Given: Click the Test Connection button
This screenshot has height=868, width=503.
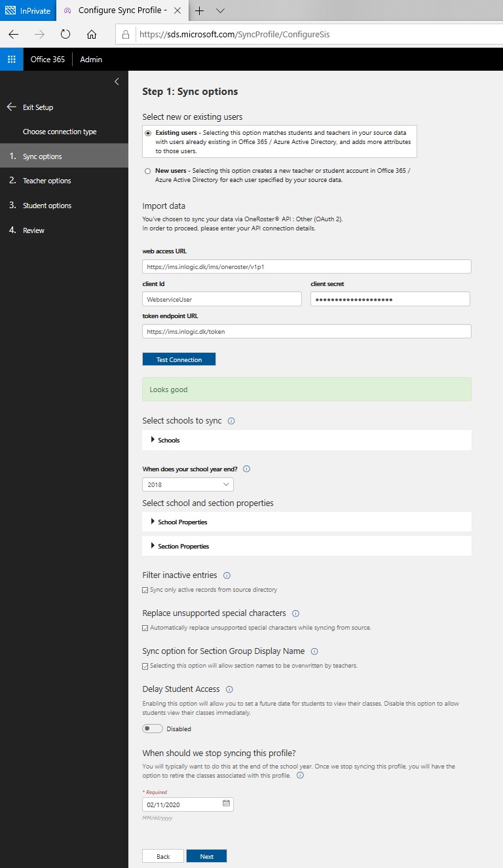Looking at the screenshot, I should pos(179,359).
